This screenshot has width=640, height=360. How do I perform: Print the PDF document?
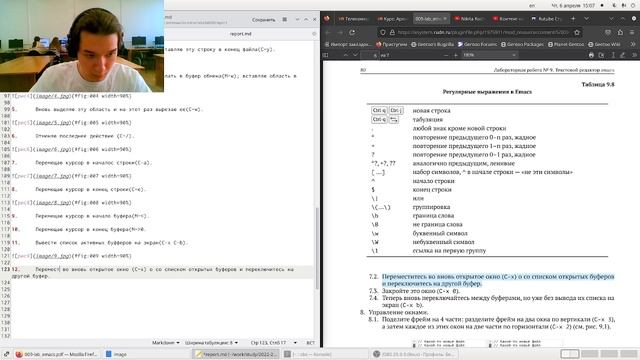[591, 55]
